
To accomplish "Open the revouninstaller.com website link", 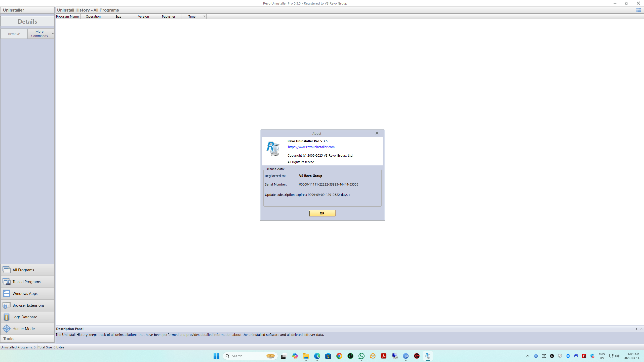I will pos(311,147).
